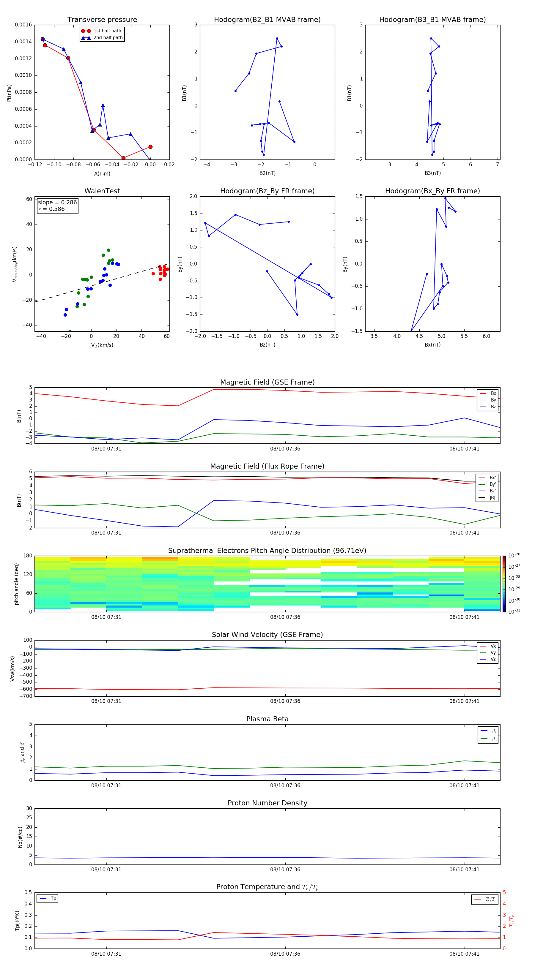This screenshot has width=535, height=980.
Task: Click the 'Np(#/cc)' axis label
Action: (x=20, y=837)
